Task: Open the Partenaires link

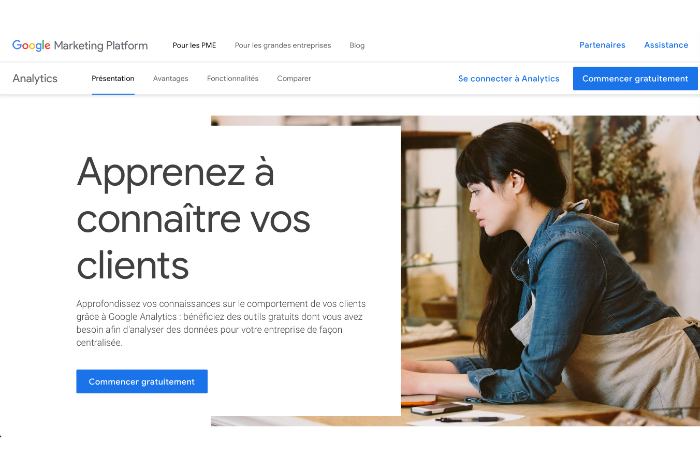Action: pyautogui.click(x=602, y=45)
